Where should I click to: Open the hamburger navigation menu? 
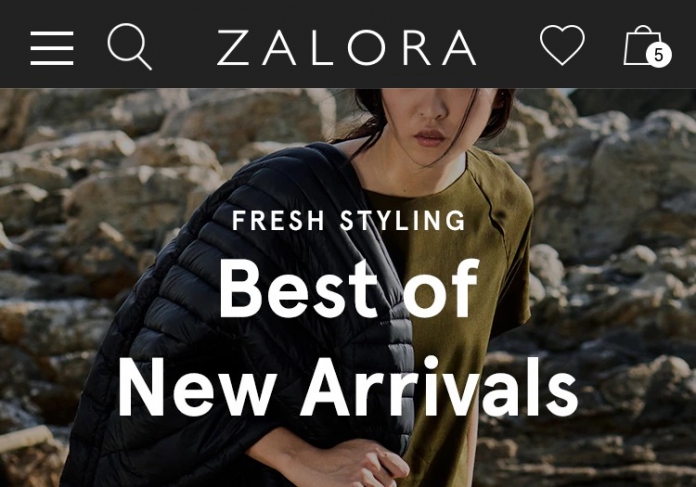pos(52,48)
